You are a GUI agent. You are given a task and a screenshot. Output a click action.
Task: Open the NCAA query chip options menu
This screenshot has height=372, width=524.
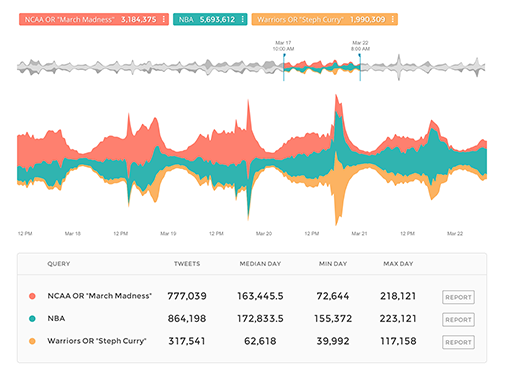click(x=164, y=19)
